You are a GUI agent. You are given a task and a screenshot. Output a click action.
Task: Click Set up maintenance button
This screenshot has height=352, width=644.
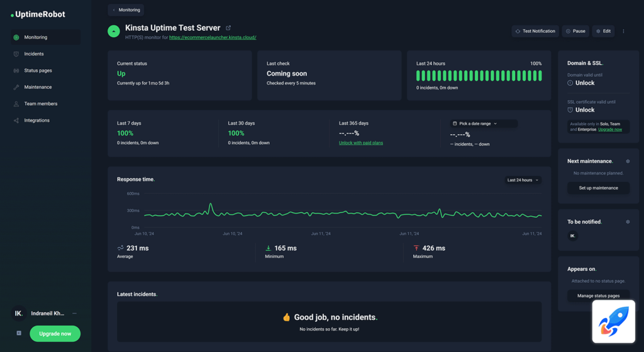click(599, 188)
